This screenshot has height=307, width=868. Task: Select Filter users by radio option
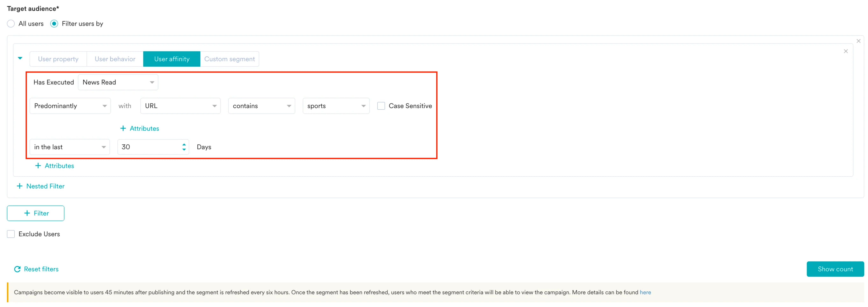[54, 24]
